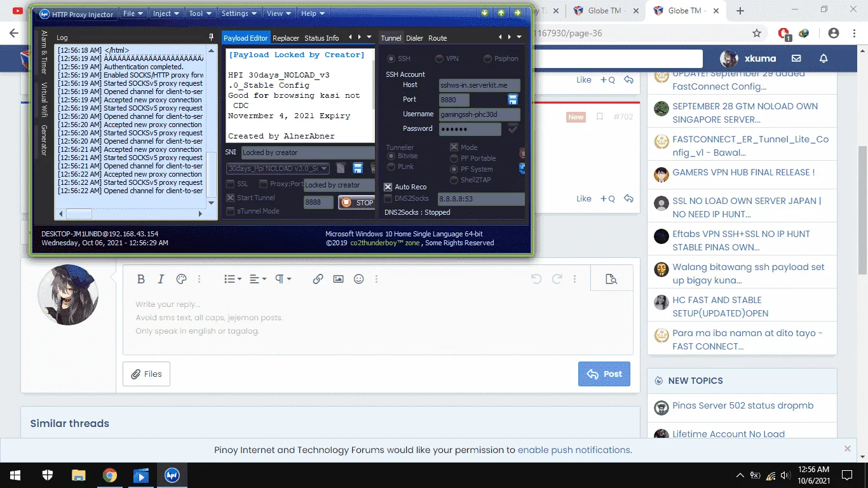Open the 'GAMERS VPN HUB FINAL RELEASE' thread

(x=743, y=172)
